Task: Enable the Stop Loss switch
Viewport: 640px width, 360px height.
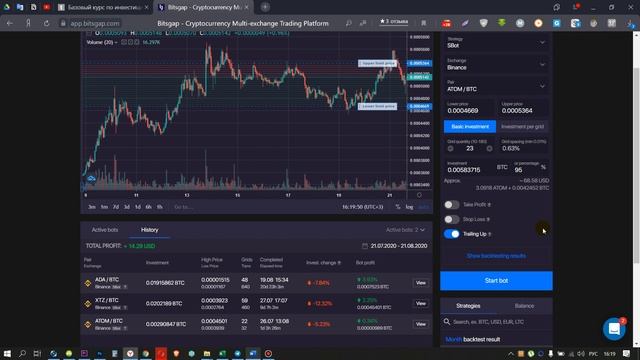Action: tap(451, 219)
